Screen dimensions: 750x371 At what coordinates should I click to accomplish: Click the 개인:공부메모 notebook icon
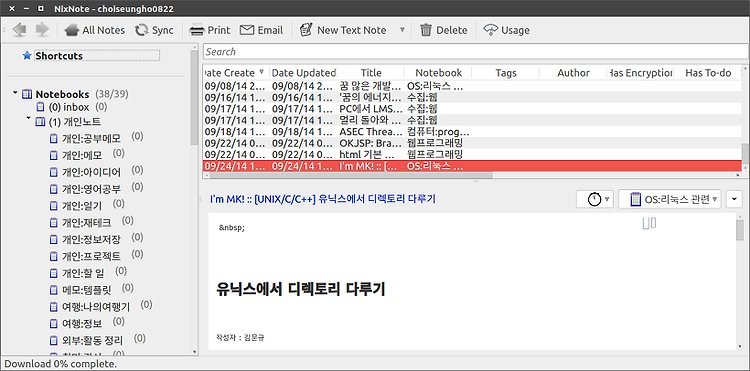tap(54, 139)
